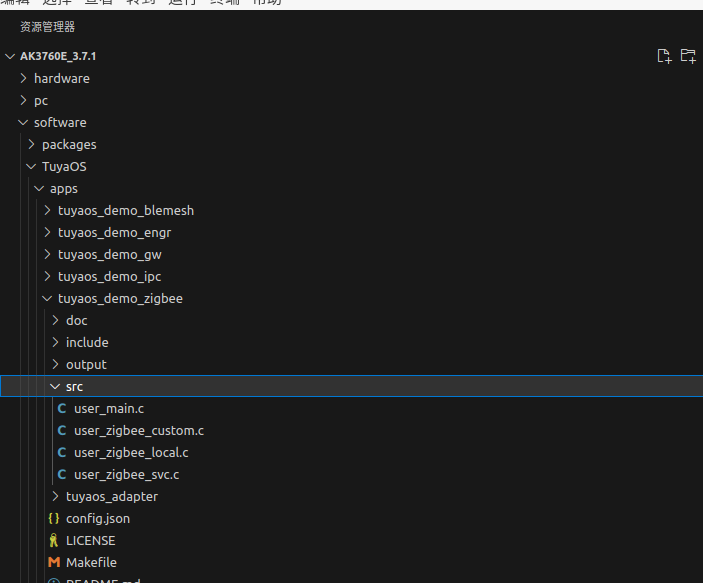Screen dimensions: 703x583
Task: Open user_zigbee_svc.c file name
Action: click(x=127, y=475)
